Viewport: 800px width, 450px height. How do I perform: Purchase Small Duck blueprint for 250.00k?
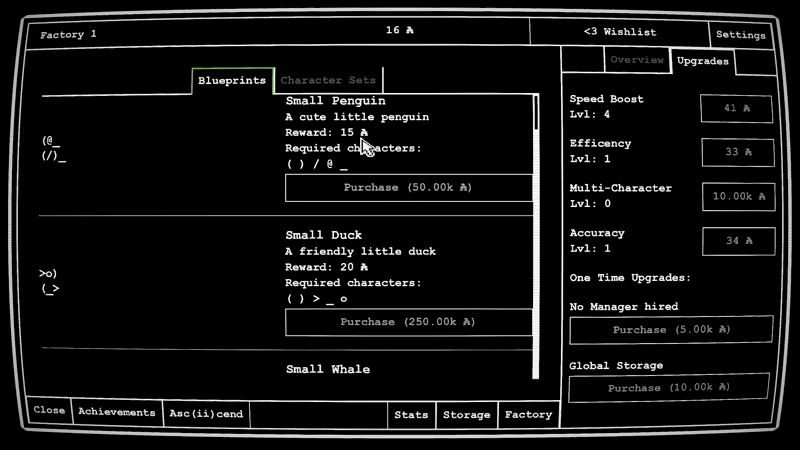pos(408,322)
